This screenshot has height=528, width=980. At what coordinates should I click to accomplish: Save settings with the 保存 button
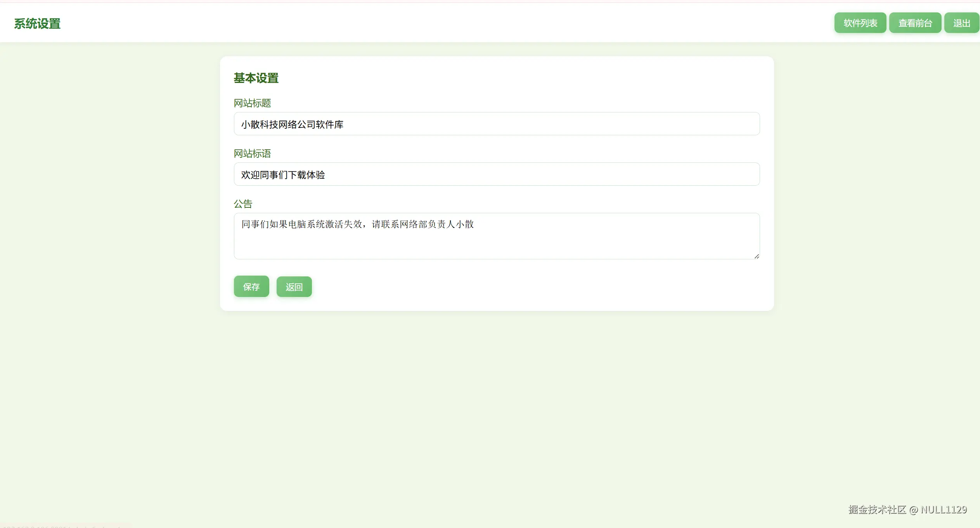click(251, 286)
